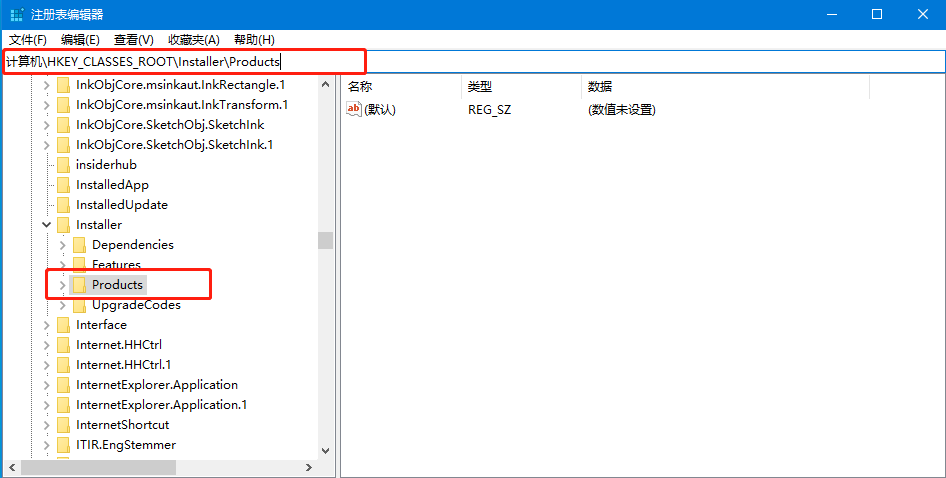This screenshot has height=478, width=946.
Task: Open the 收藏夹(A) menu
Action: pyautogui.click(x=193, y=39)
